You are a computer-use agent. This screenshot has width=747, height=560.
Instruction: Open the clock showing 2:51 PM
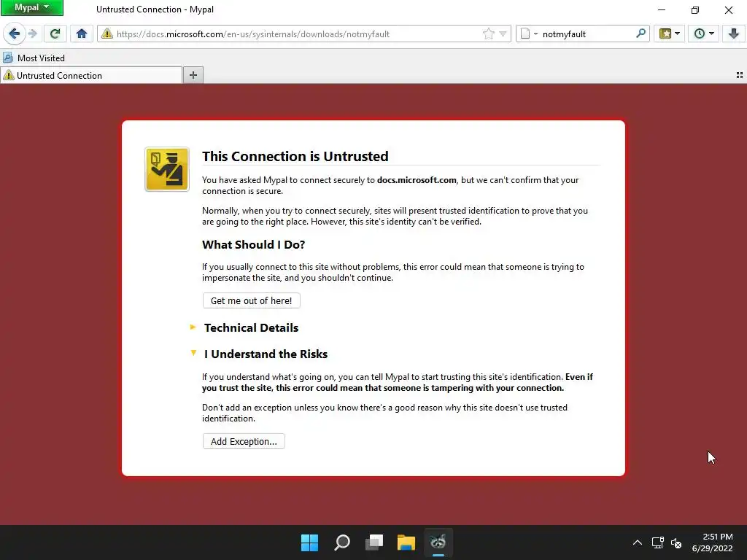click(x=713, y=542)
